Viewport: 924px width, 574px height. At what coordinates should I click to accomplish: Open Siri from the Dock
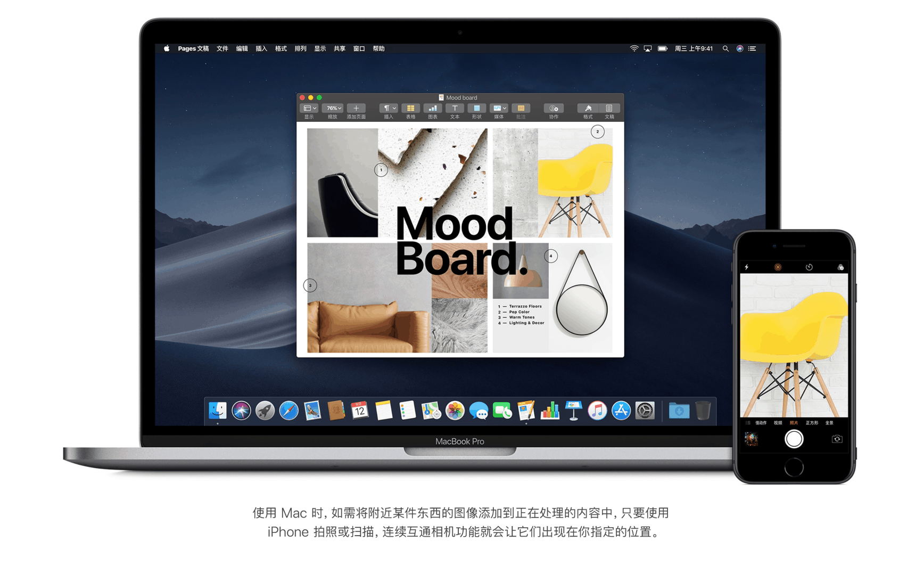tap(241, 411)
